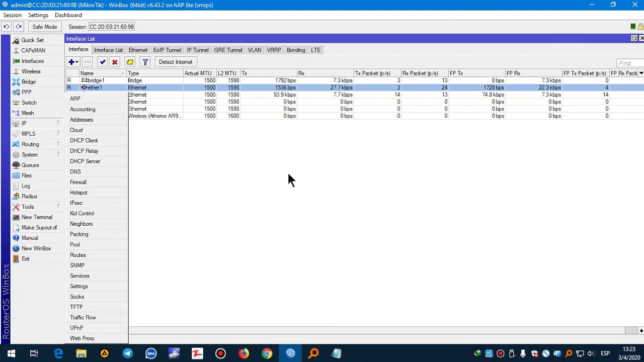
Task: Open Log in the sidebar
Action: [x=26, y=186]
